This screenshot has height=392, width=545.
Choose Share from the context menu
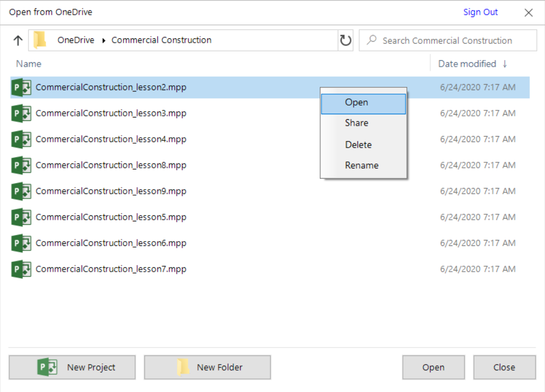click(x=356, y=124)
